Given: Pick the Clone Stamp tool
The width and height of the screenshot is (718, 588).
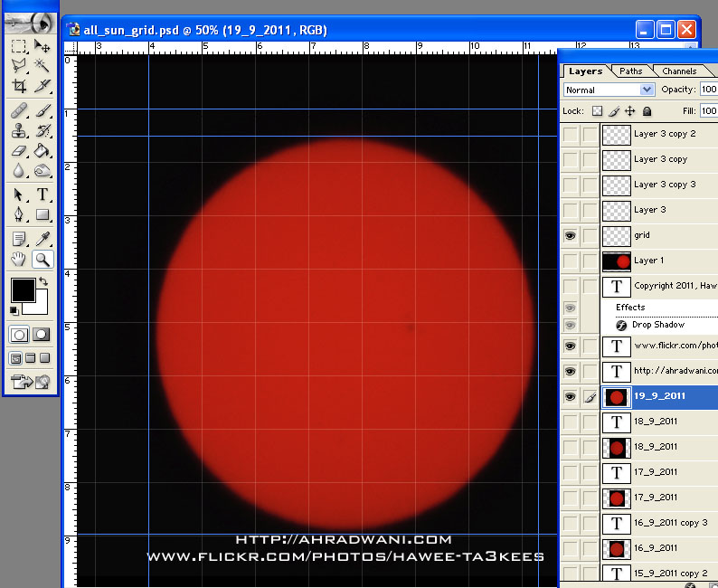Looking at the screenshot, I should (x=19, y=130).
